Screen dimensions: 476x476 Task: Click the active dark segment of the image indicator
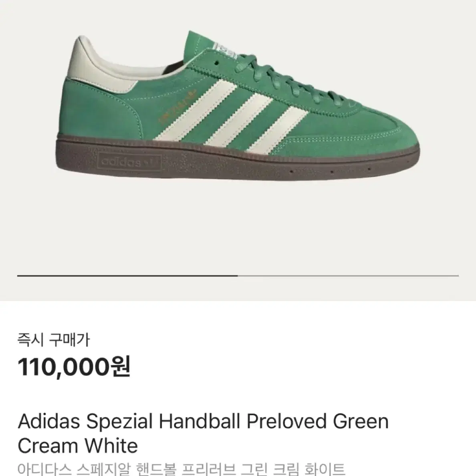click(127, 276)
